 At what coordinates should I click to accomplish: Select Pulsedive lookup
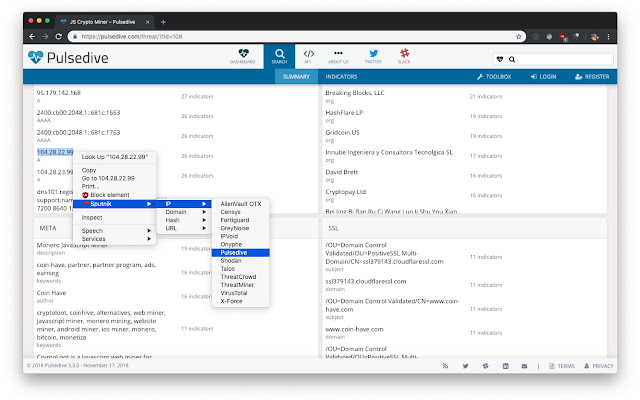[240, 253]
